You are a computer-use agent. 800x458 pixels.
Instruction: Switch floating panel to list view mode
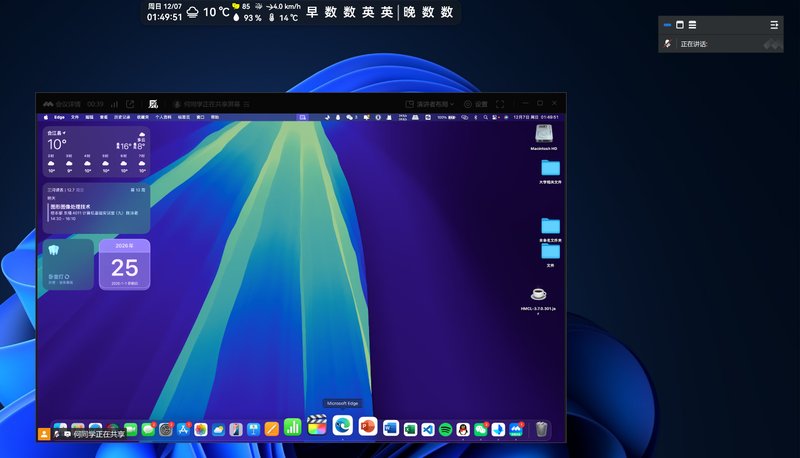pos(692,24)
